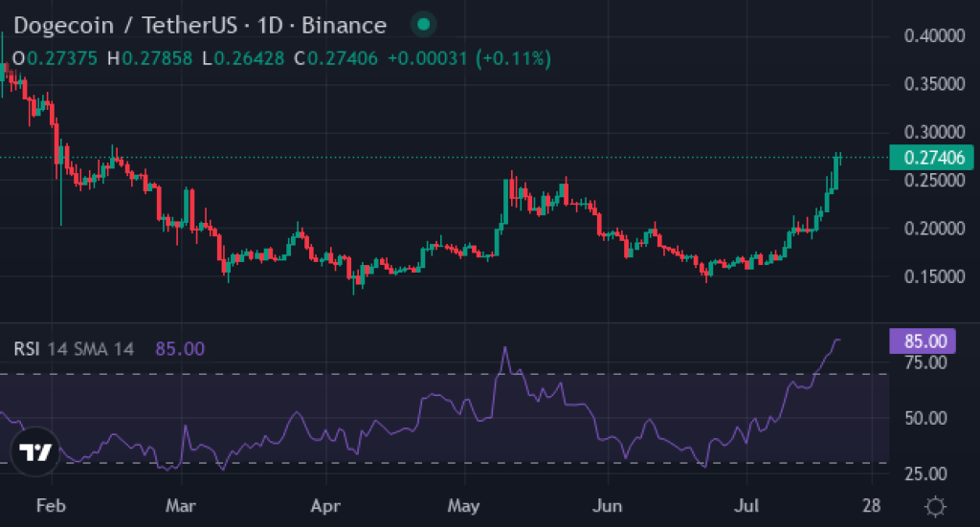Select the 1D interval label
The width and height of the screenshot is (980, 527).
coord(270,26)
